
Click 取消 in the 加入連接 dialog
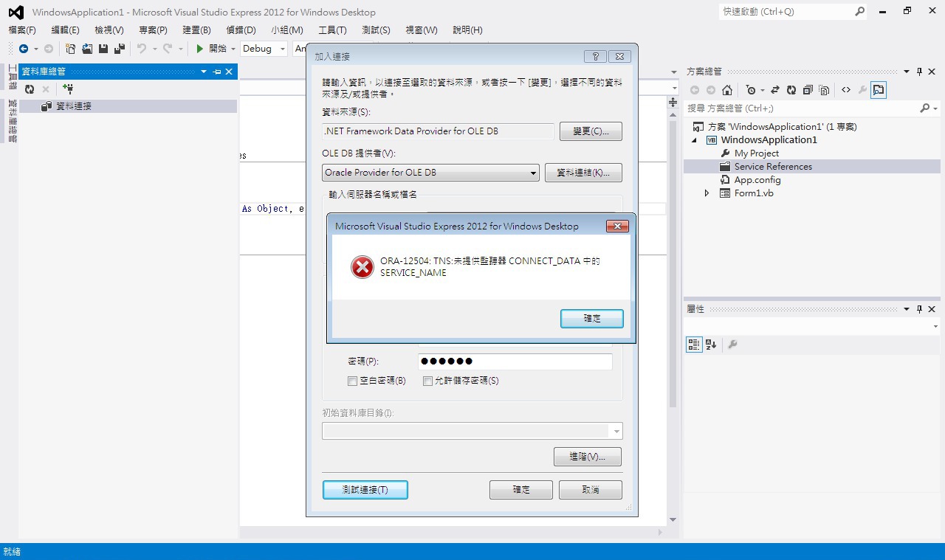[x=591, y=490]
